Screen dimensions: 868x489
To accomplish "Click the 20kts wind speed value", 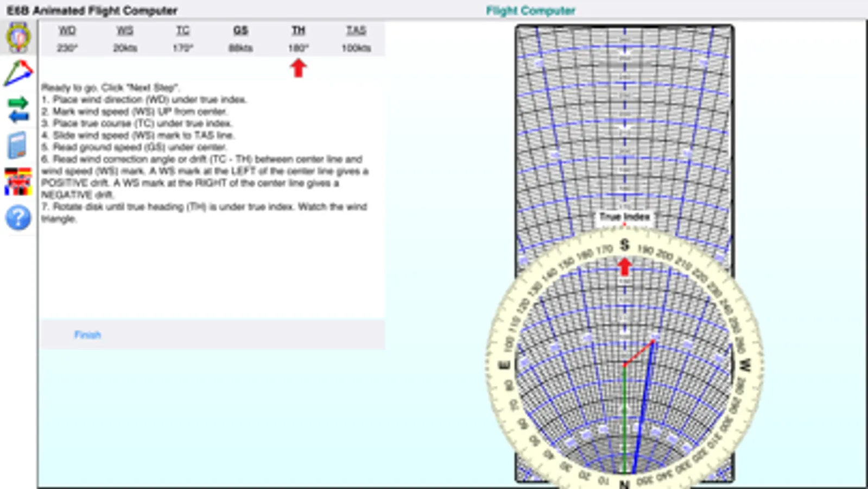I will (125, 48).
